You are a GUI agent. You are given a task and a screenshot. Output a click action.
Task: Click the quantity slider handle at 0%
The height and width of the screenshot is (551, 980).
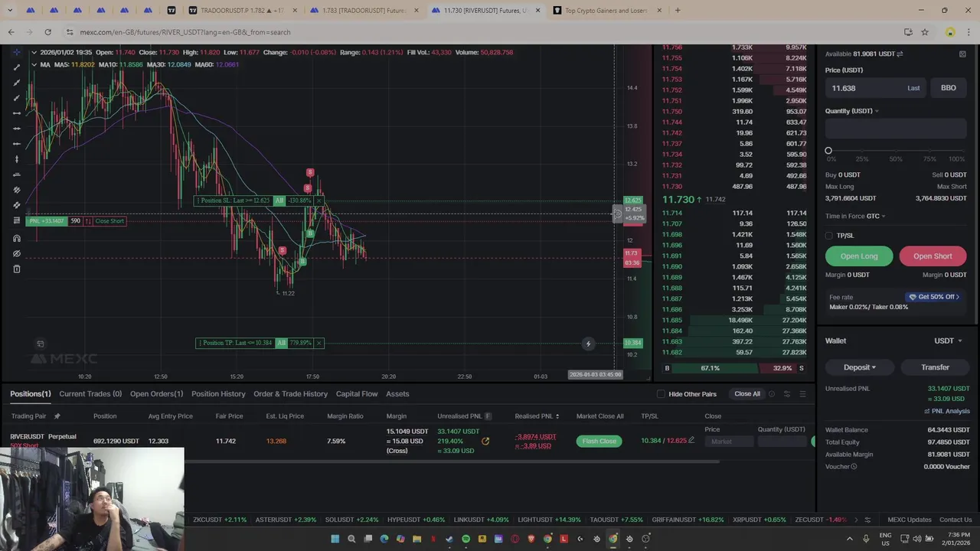coord(828,152)
